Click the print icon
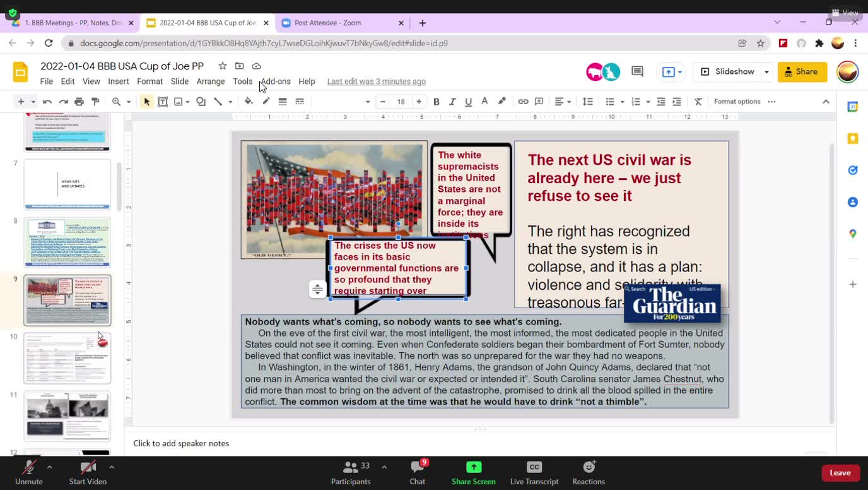Image resolution: width=868 pixels, height=490 pixels. [79, 102]
